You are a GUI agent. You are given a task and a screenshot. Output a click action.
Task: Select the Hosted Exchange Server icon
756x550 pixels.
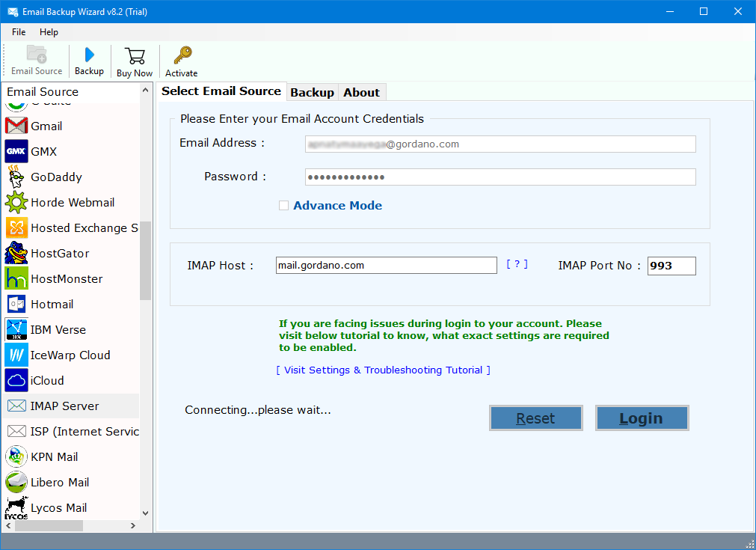click(x=16, y=227)
